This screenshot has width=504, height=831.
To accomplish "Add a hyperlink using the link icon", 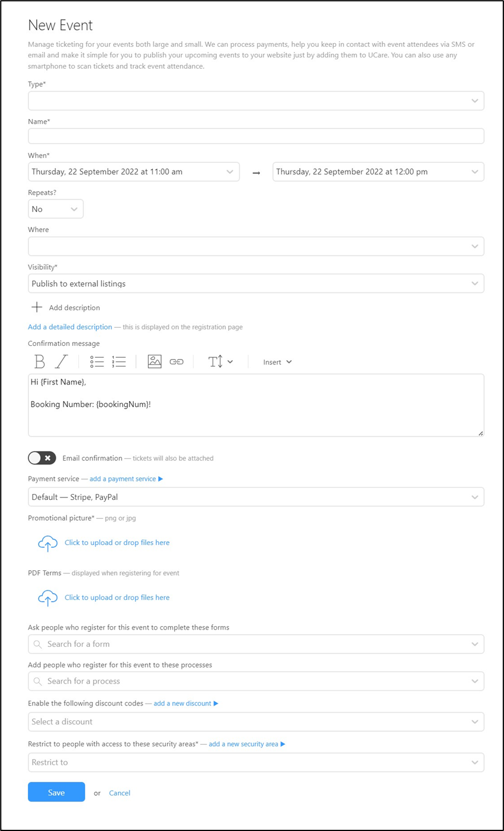I will point(176,361).
